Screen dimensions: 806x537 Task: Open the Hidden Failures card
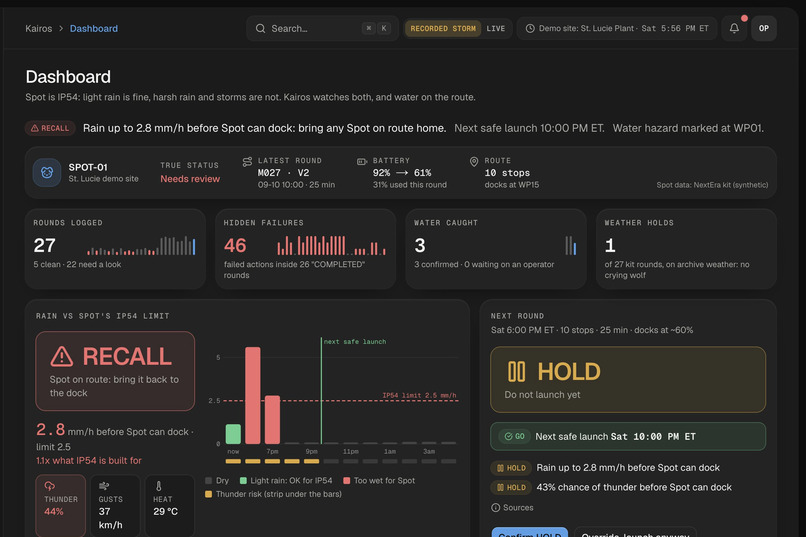(305, 249)
